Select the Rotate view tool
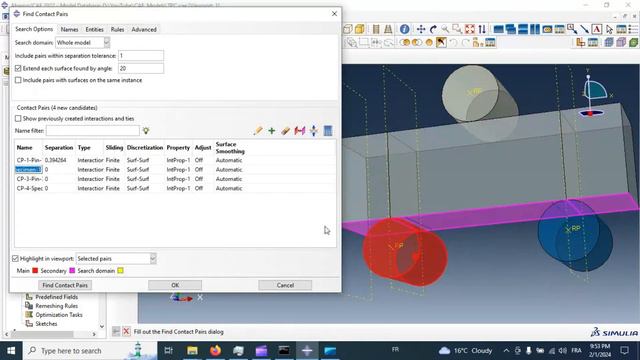 [433, 29]
